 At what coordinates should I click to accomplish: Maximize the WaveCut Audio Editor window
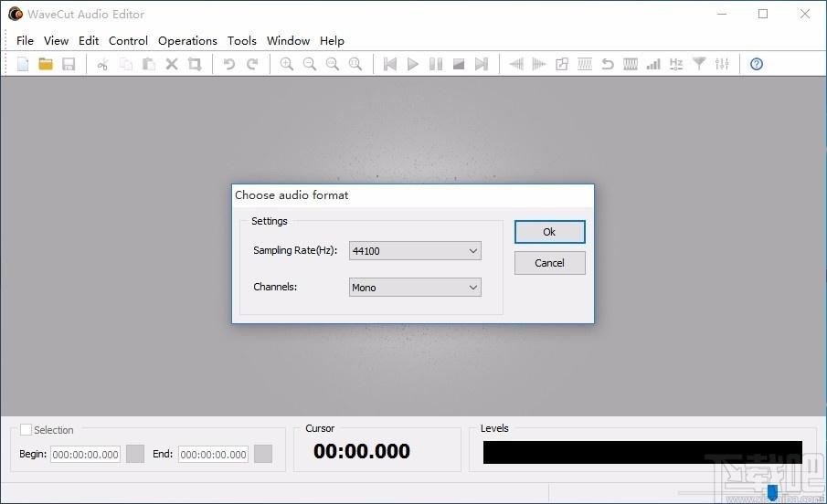coord(763,15)
